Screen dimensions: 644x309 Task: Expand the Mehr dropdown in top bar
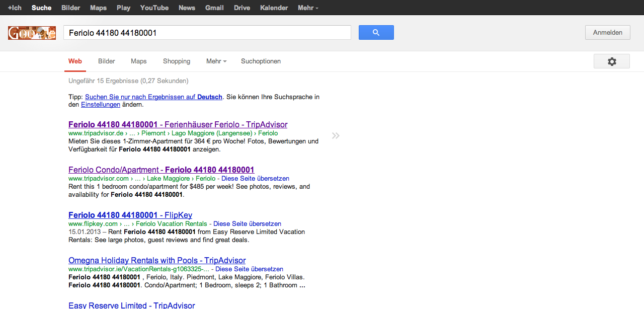(x=307, y=8)
